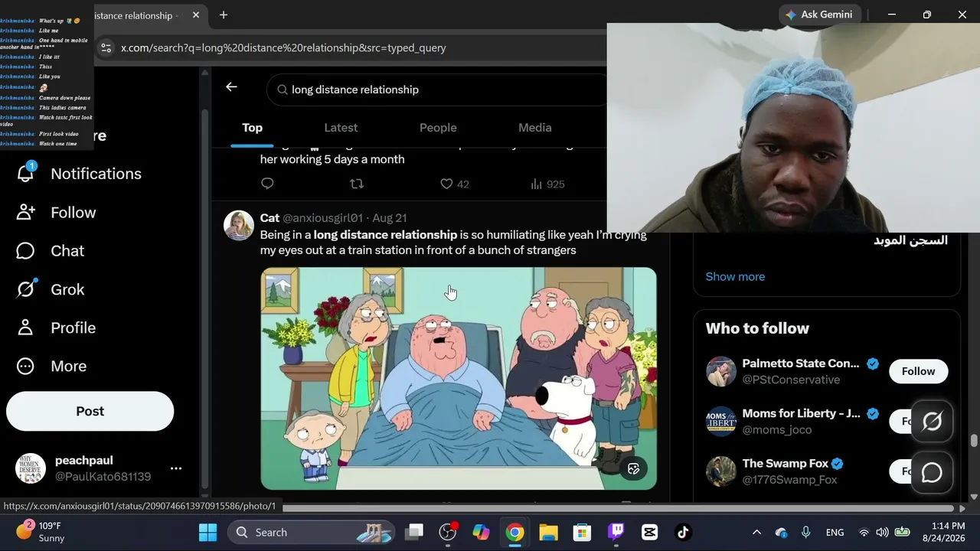This screenshot has height=551, width=980.
Task: Open Task View on the taskbar
Action: pyautogui.click(x=414, y=532)
